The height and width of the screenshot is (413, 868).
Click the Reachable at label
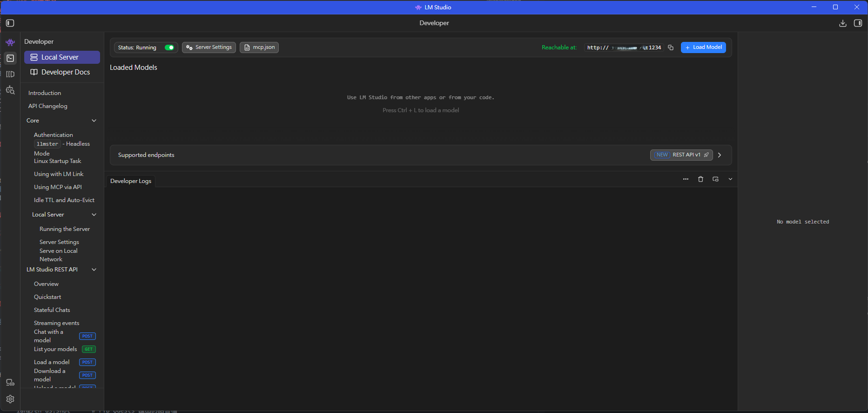[559, 47]
